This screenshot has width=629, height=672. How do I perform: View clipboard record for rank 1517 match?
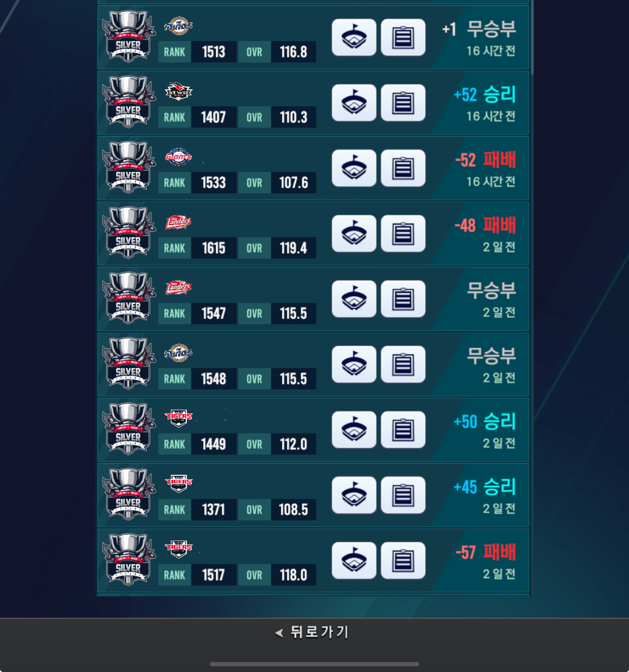point(403,560)
